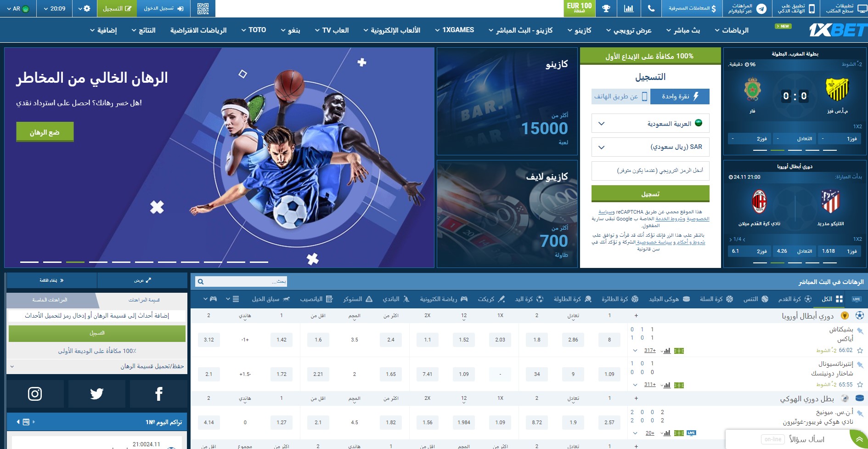
Task: Open the كازينو 15000 games tile
Action: pos(507,101)
